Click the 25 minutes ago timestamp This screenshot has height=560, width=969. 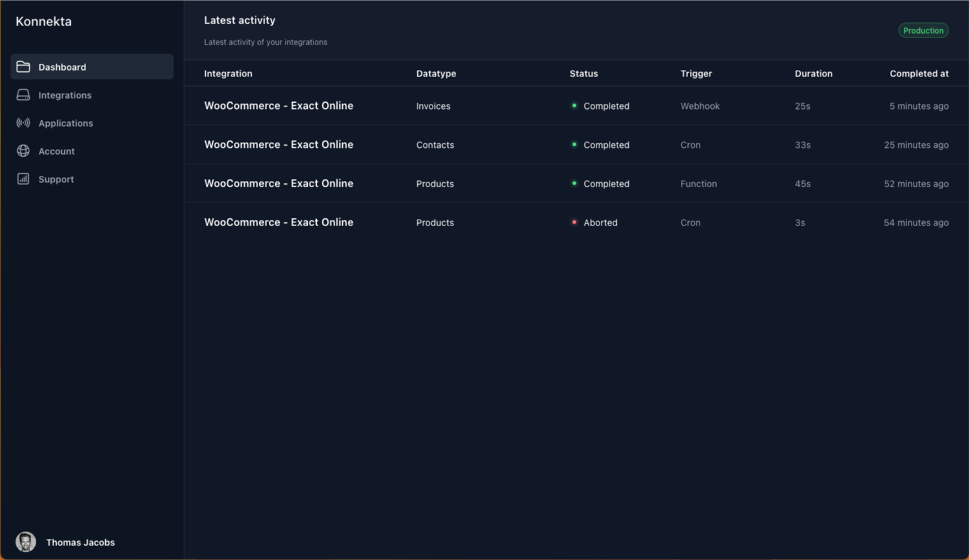916,145
